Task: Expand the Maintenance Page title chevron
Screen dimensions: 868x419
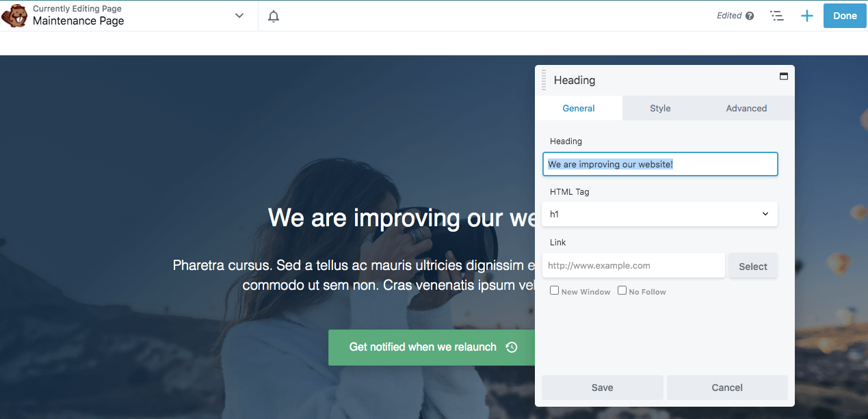Action: point(239,16)
